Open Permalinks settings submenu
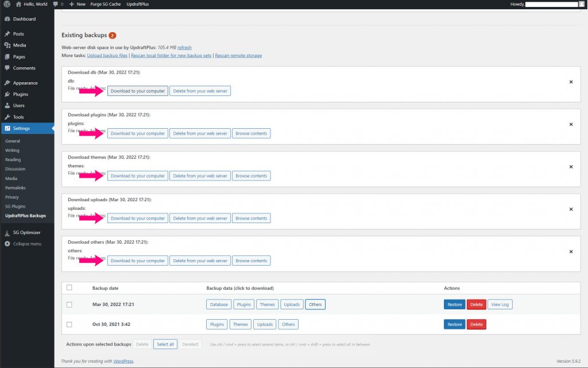The image size is (588, 368). click(x=16, y=188)
